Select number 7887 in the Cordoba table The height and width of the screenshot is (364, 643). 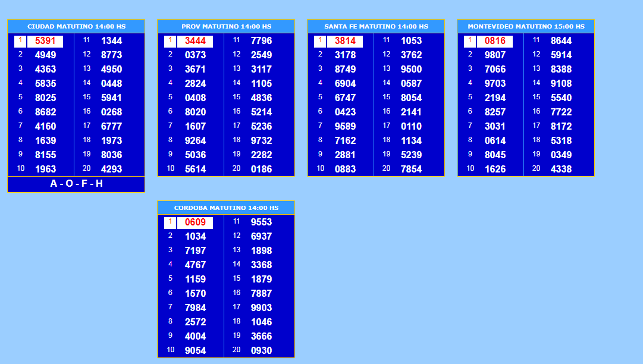point(261,293)
